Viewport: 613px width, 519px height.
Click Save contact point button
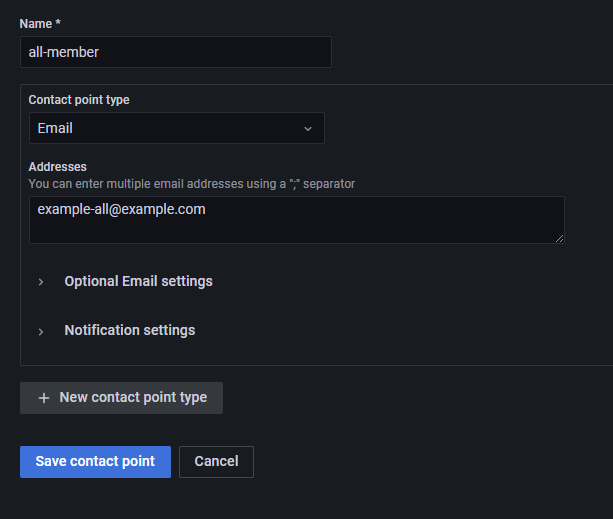click(95, 462)
